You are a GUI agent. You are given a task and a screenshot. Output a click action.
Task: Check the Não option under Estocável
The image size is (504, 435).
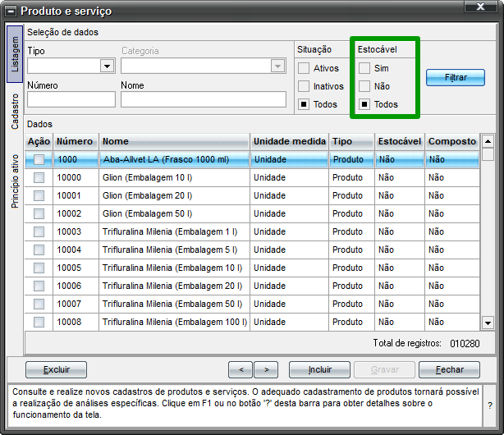tap(364, 86)
